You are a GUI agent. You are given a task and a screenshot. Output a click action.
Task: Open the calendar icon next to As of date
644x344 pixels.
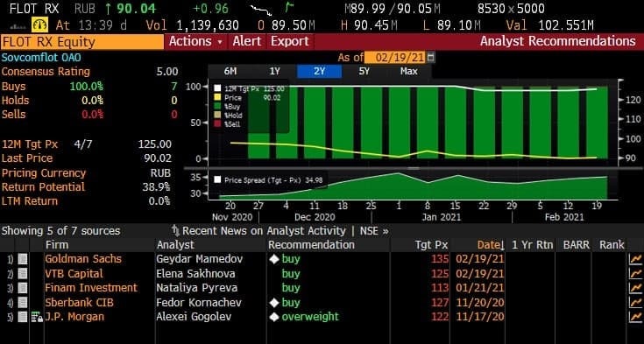(x=430, y=57)
